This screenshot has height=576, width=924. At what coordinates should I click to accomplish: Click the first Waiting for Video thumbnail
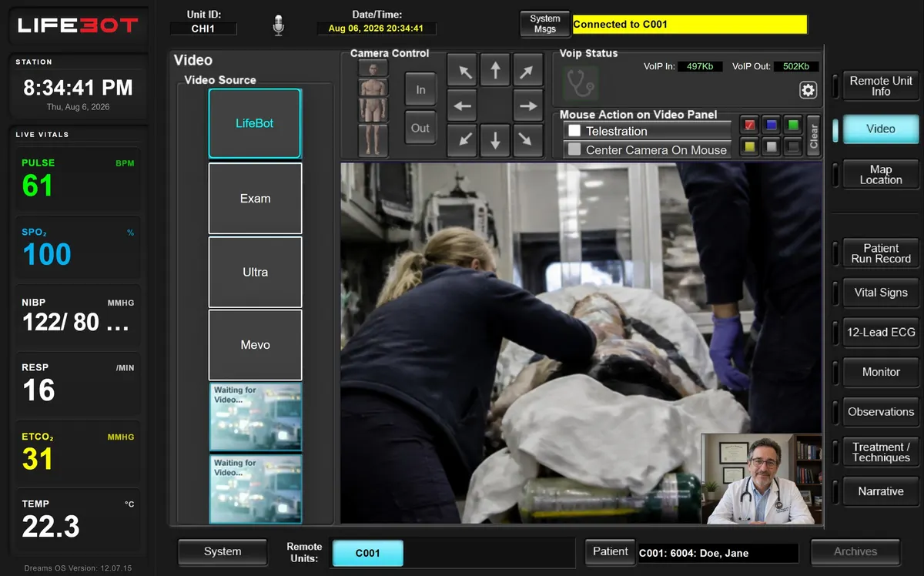coord(255,417)
